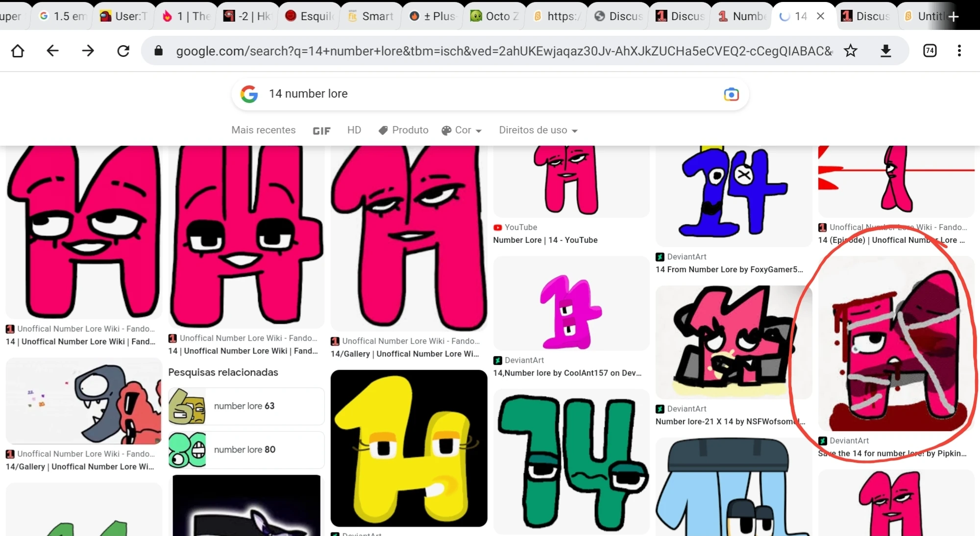This screenshot has height=536, width=980.
Task: Go back with the back arrow
Action: pyautogui.click(x=52, y=51)
